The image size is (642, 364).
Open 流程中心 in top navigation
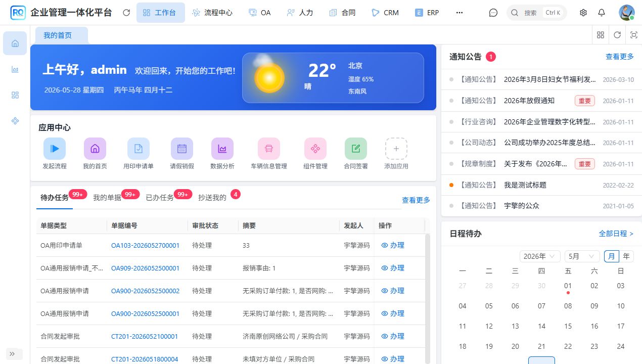[x=213, y=13]
